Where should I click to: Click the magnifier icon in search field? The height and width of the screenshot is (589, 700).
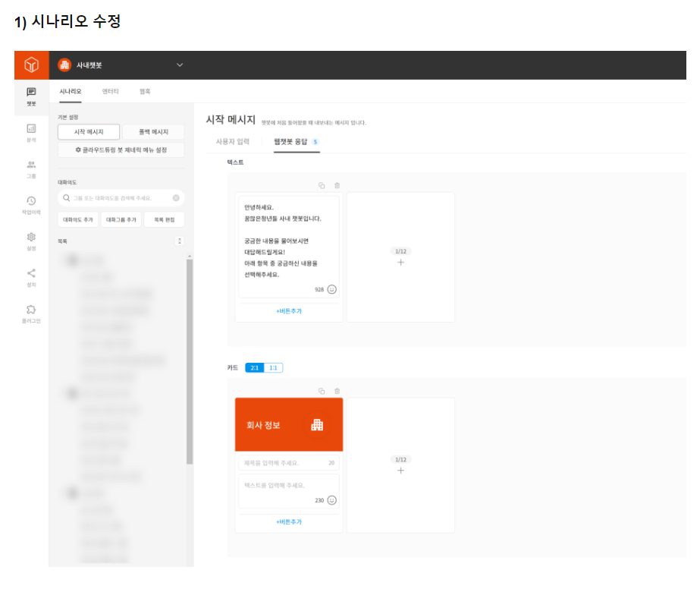[x=67, y=198]
